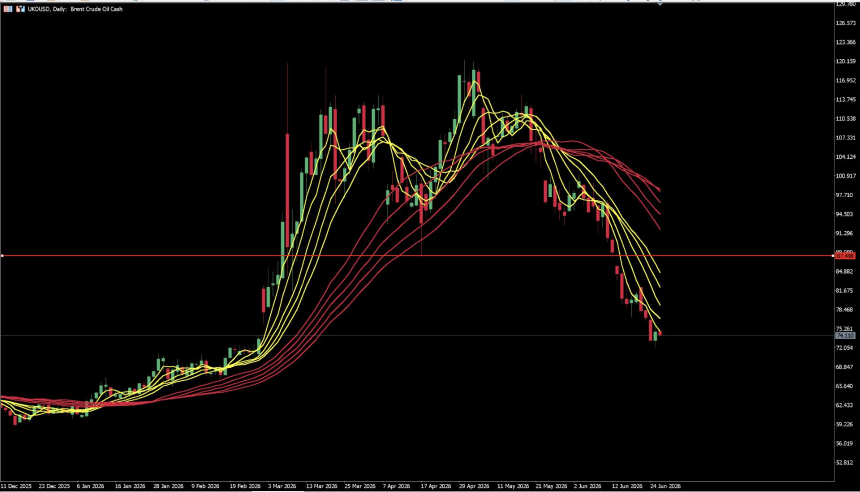Click the 9 Feb 2026 date label

pyautogui.click(x=205, y=487)
